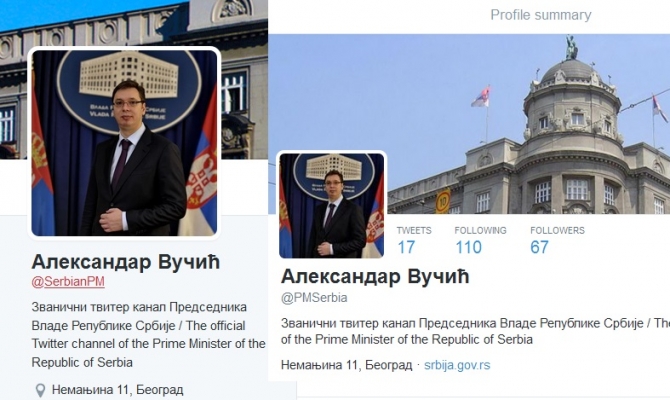Select the bio text under @SerbianPM
This screenshot has width=670, height=400.
148,335
